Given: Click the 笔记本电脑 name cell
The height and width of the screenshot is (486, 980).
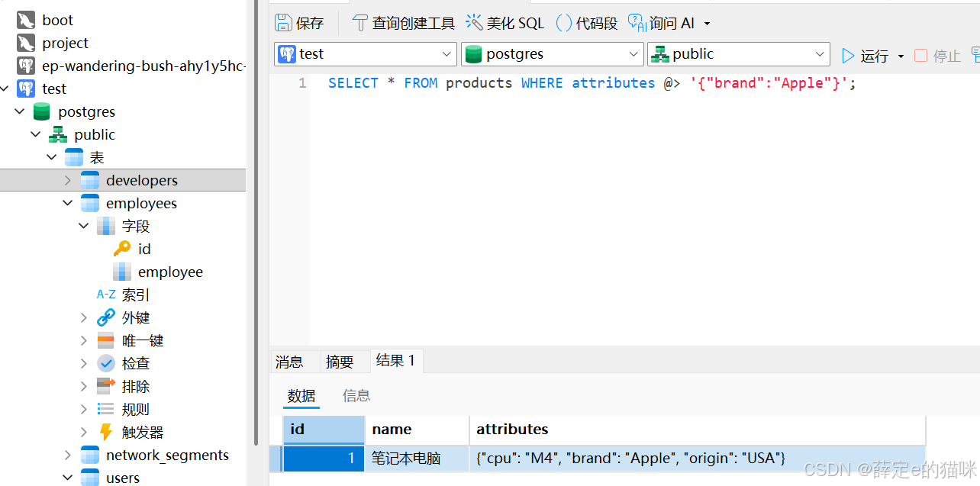Looking at the screenshot, I should (x=417, y=459).
